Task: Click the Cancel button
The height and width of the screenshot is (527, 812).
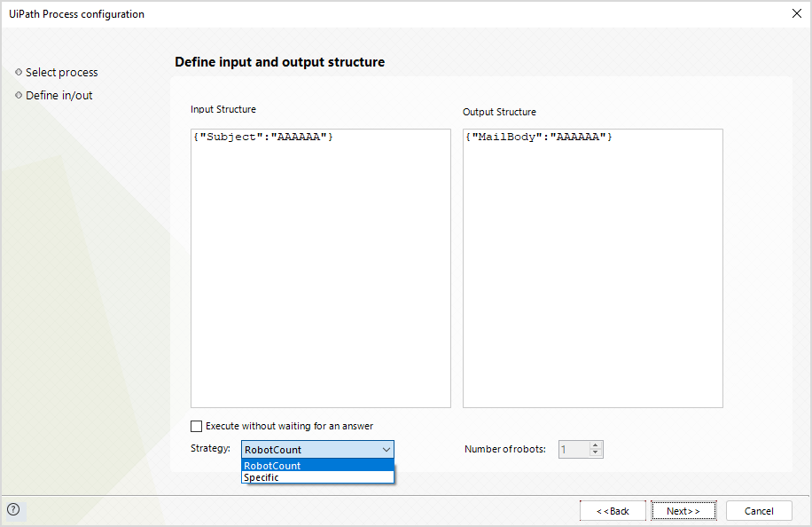Action: point(759,511)
